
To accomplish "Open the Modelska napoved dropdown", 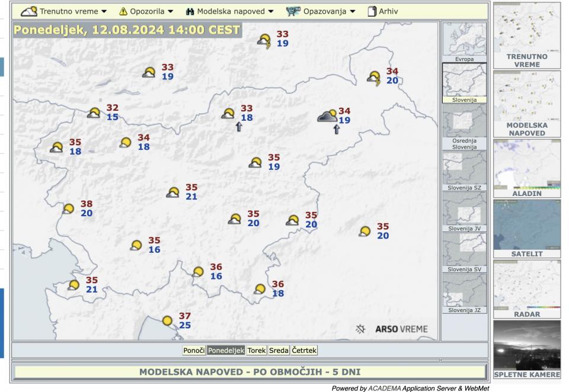I will point(230,11).
